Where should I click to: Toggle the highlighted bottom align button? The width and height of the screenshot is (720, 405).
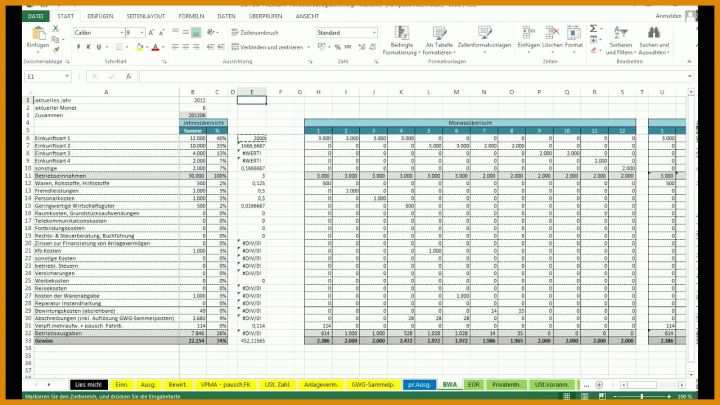click(x=196, y=32)
